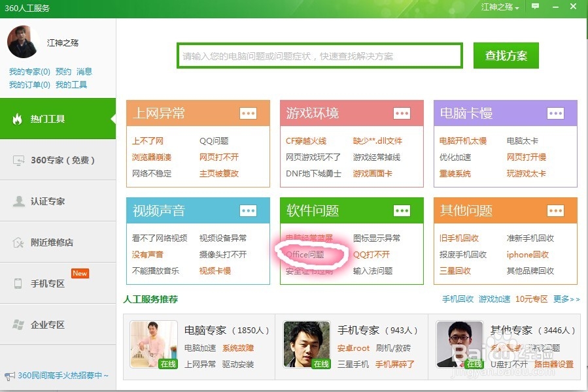
Task: Click the 系统故障 service link
Action: pyautogui.click(x=237, y=348)
